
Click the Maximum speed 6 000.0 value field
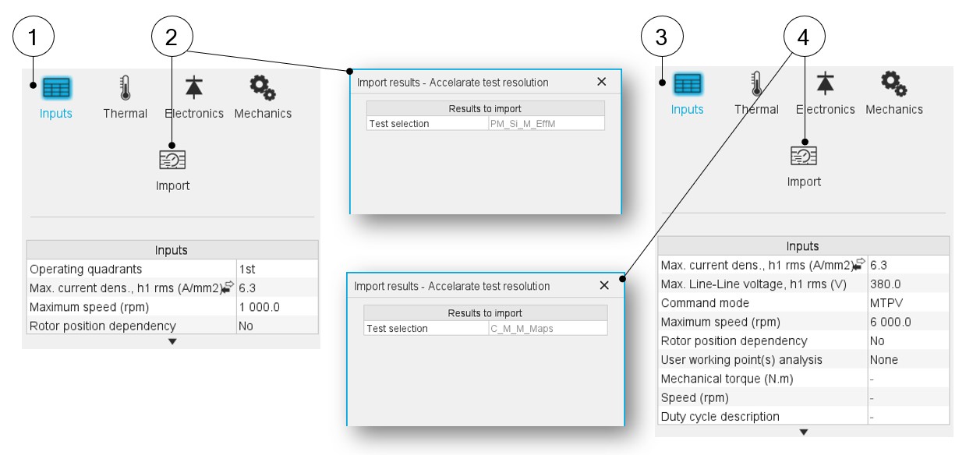(907, 322)
